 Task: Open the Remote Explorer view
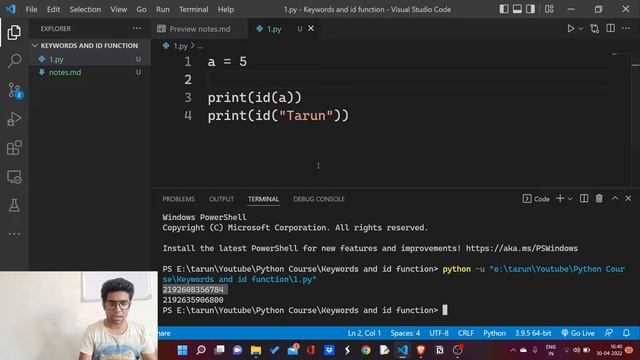pyautogui.click(x=14, y=177)
